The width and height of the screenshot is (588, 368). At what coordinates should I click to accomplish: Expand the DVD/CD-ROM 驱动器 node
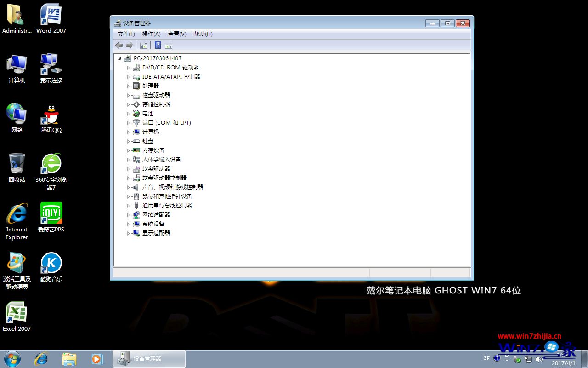click(129, 68)
